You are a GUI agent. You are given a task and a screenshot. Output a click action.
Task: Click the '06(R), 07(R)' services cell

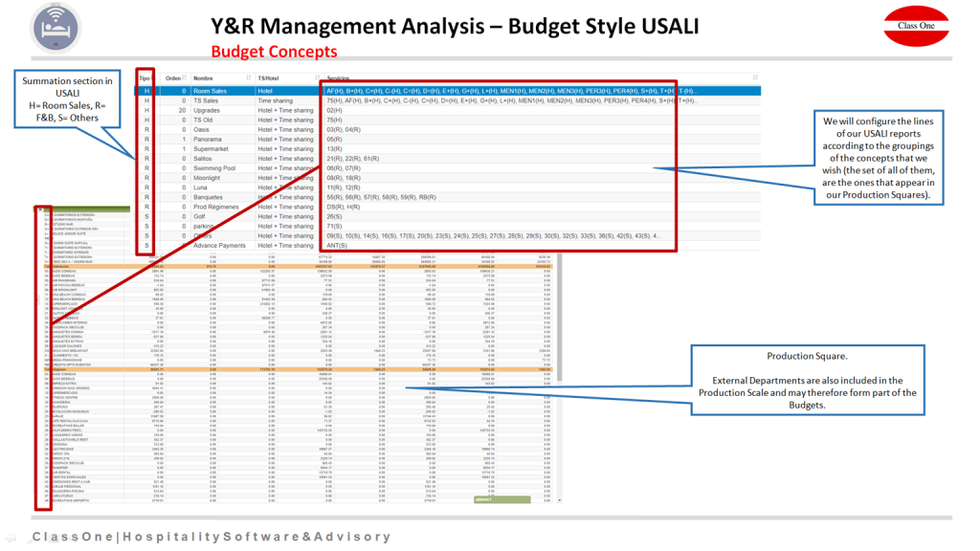[344, 168]
